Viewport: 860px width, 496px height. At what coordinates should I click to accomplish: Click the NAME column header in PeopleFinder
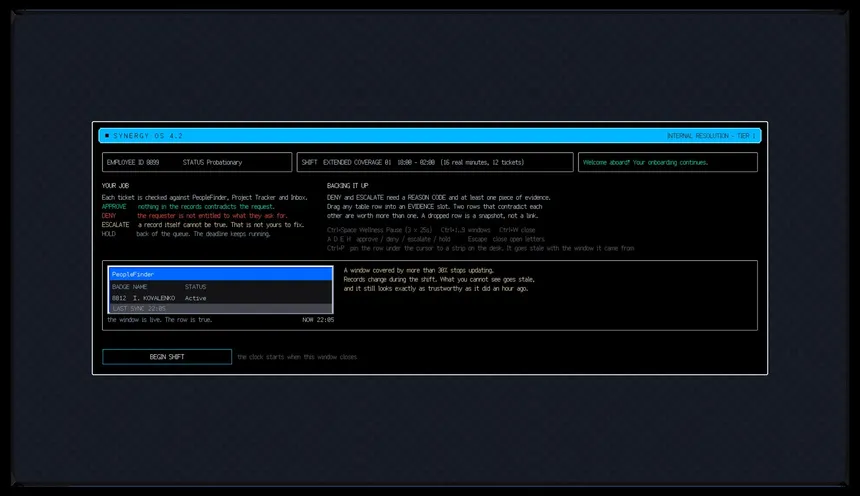[x=140, y=287]
